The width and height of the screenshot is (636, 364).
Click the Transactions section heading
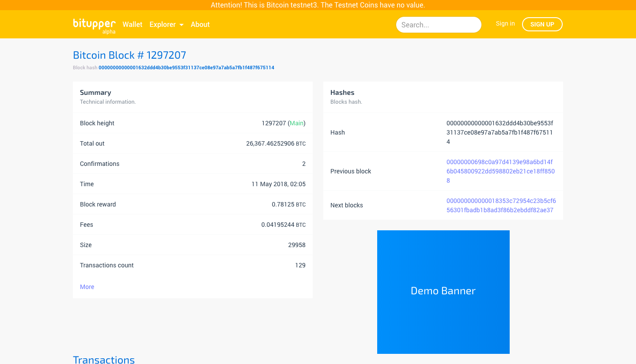(x=104, y=360)
